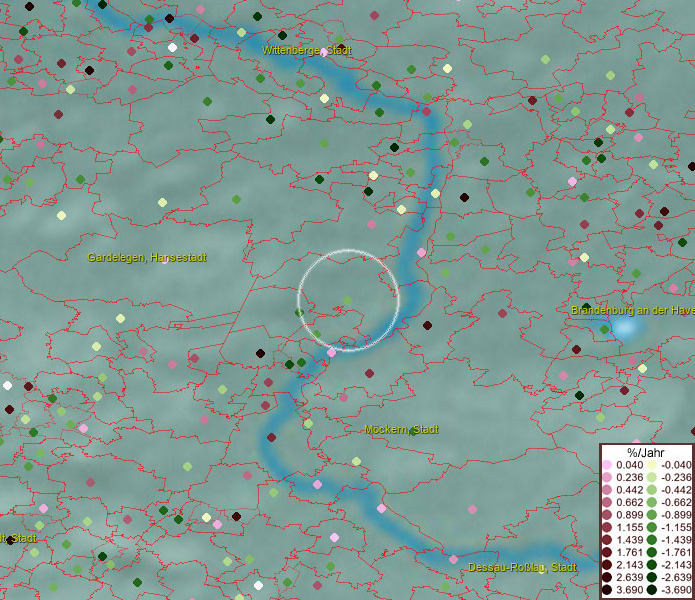Image resolution: width=695 pixels, height=600 pixels.
Task: Select the -1.155 green legend swatch
Action: click(651, 529)
